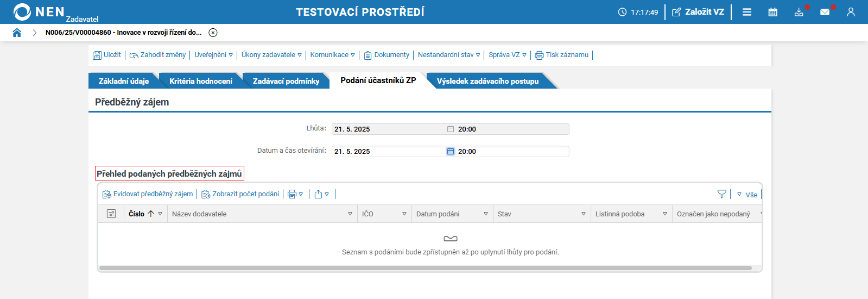The width and height of the screenshot is (868, 299).
Task: Go to the home icon in breadcrumb
Action: [17, 33]
